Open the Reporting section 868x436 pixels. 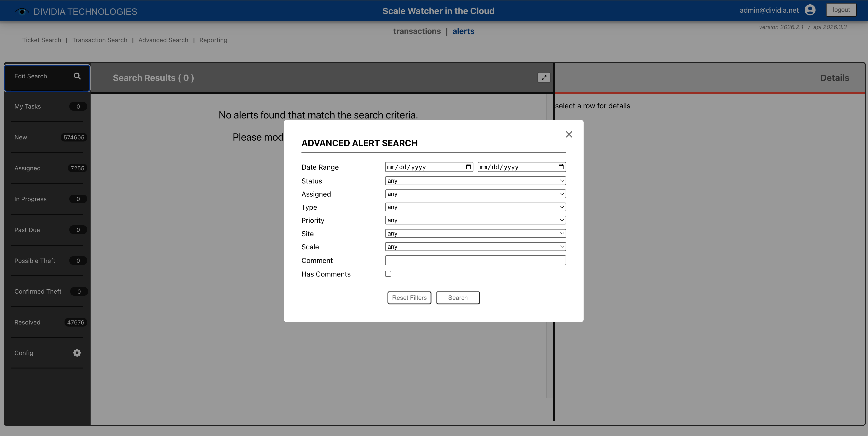coord(213,40)
